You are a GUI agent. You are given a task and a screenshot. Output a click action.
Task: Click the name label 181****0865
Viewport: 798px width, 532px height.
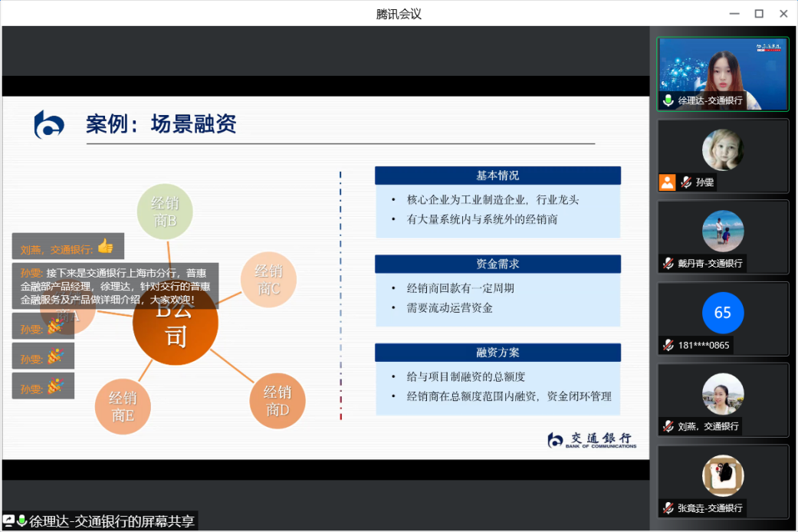[x=704, y=345]
